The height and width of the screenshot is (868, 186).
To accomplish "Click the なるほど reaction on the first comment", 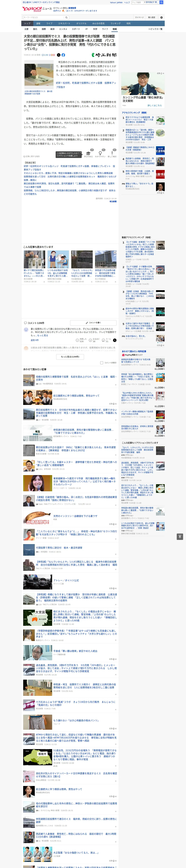I will point(94,340).
